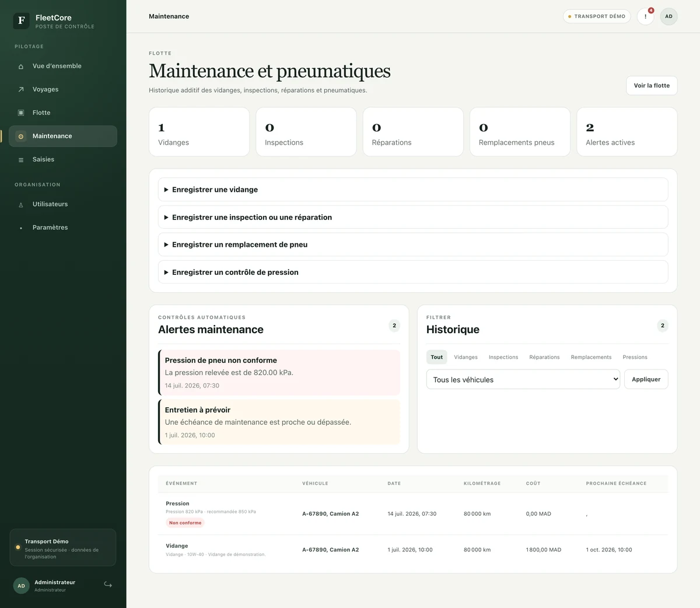Click the Flotte square icon
The image size is (700, 608).
tap(21, 113)
